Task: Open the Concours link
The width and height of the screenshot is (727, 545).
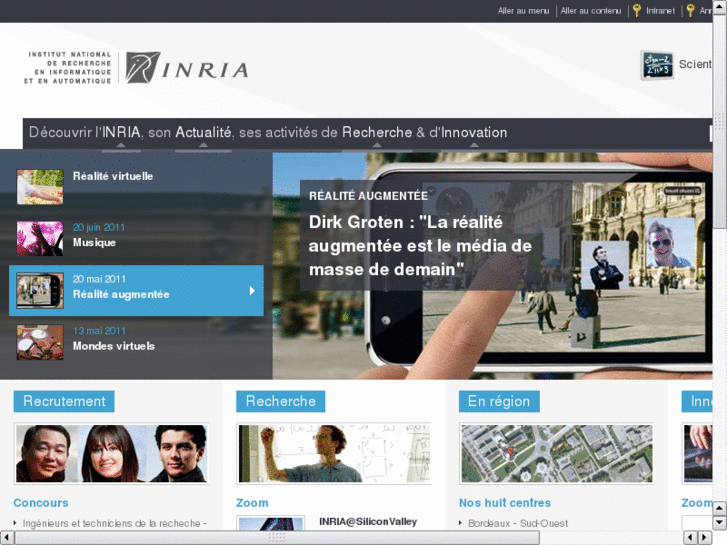Action: pyautogui.click(x=41, y=503)
